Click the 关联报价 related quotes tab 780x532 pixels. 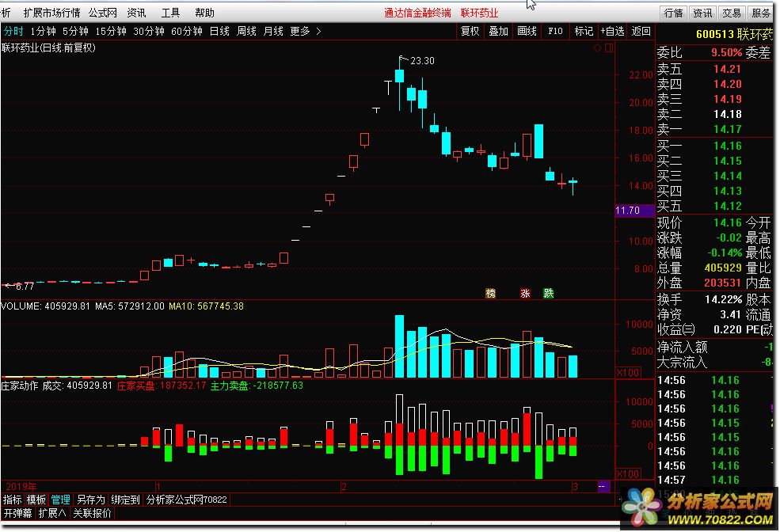coord(93,513)
